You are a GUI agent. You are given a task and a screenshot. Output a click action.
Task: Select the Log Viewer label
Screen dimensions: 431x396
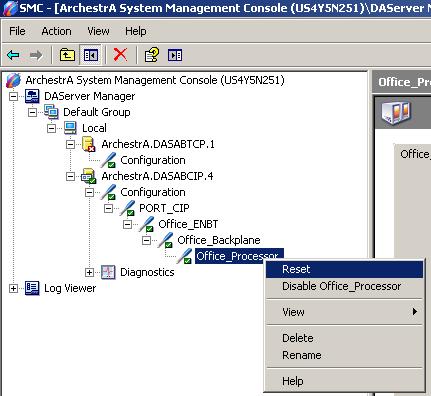(x=70, y=288)
